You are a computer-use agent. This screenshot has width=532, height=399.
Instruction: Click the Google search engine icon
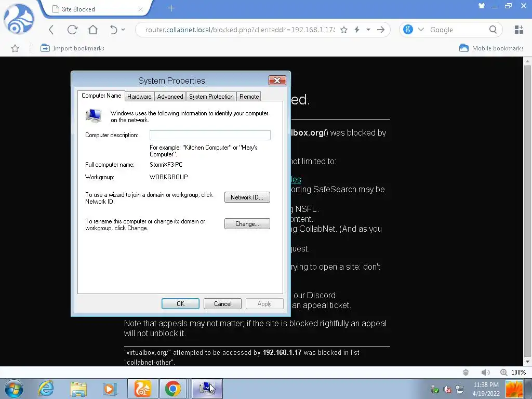click(408, 30)
